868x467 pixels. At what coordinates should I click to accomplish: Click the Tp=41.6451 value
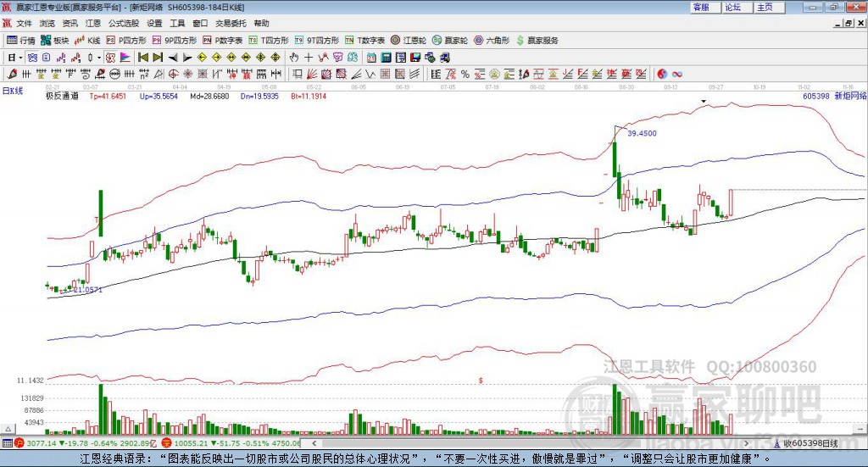[108, 96]
